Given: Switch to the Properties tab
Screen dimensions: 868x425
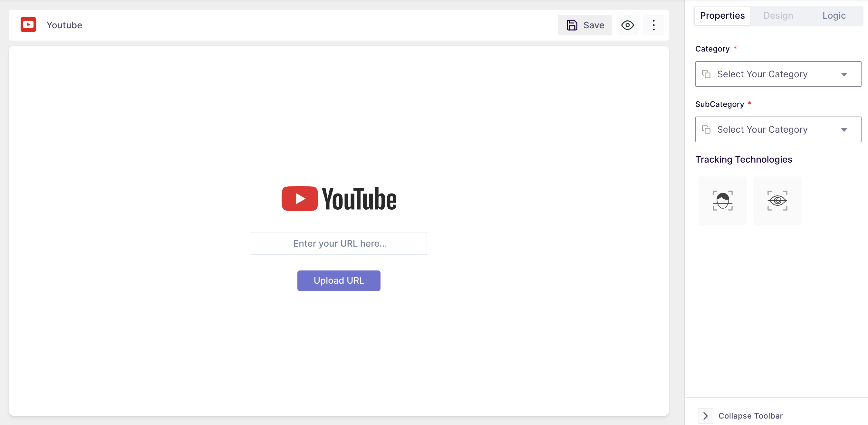Looking at the screenshot, I should pyautogui.click(x=722, y=16).
